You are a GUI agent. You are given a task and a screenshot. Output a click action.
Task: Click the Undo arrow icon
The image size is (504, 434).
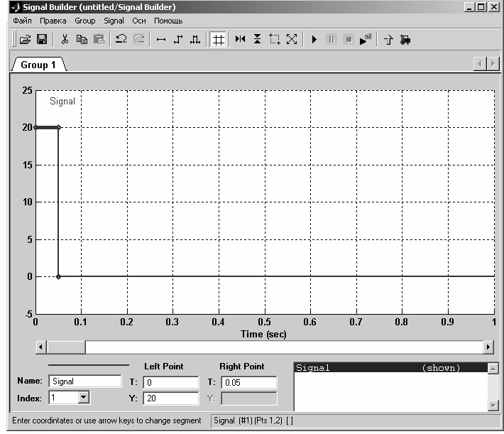tap(121, 40)
